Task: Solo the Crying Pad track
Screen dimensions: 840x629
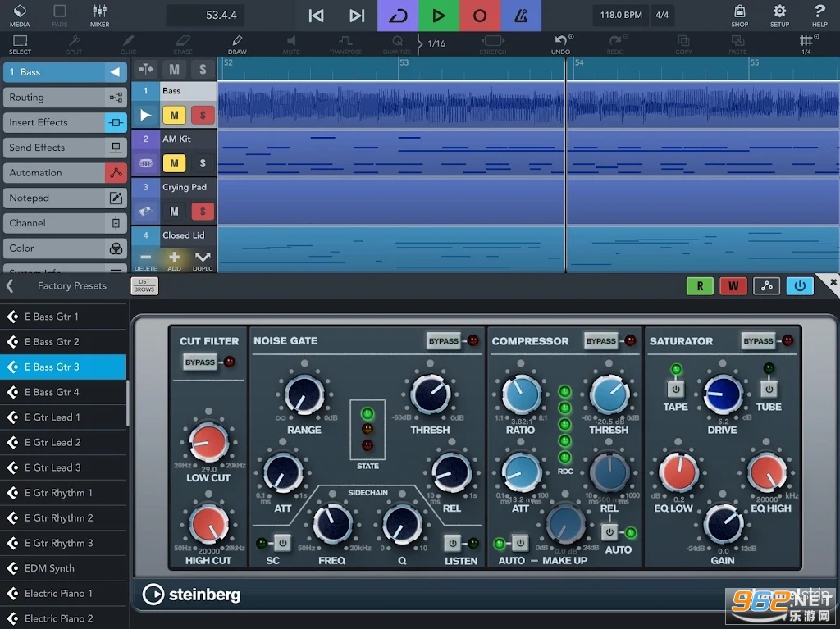Action: [x=202, y=212]
